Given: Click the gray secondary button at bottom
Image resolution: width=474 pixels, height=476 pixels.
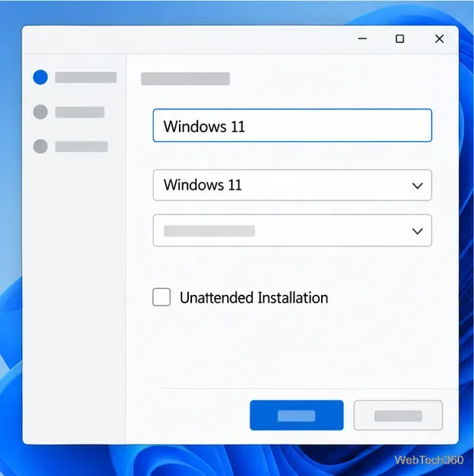Looking at the screenshot, I should [398, 415].
